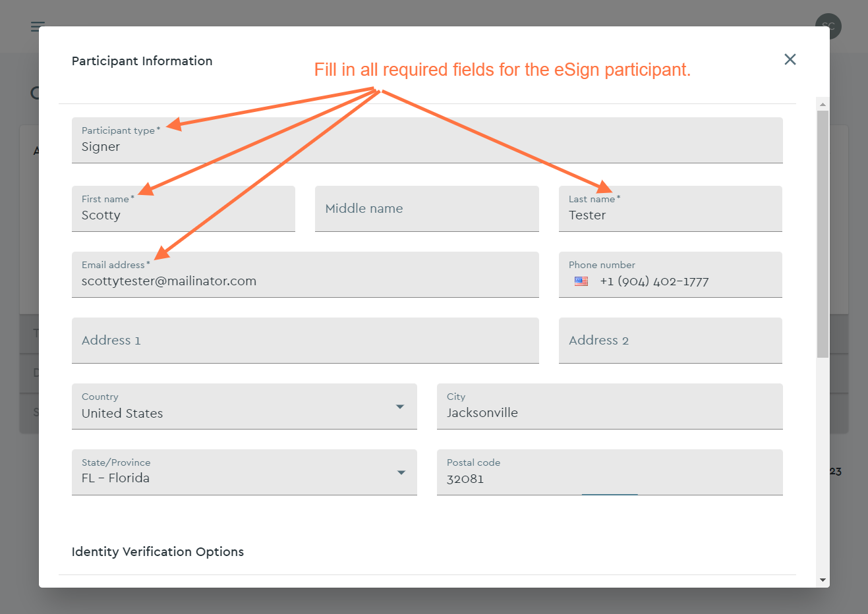The width and height of the screenshot is (868, 614).
Task: Click the scrollbar up arrow
Action: [x=823, y=104]
